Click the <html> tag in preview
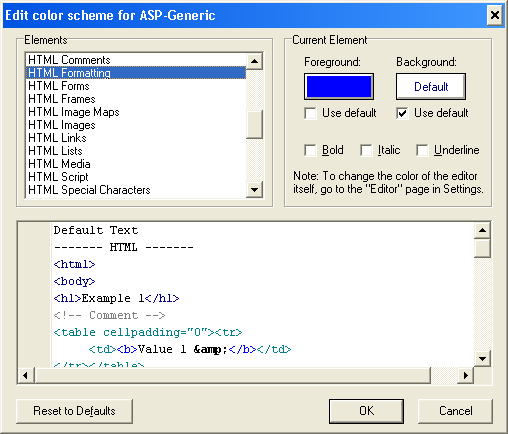Screen dimensions: 508x434 pyautogui.click(x=74, y=264)
